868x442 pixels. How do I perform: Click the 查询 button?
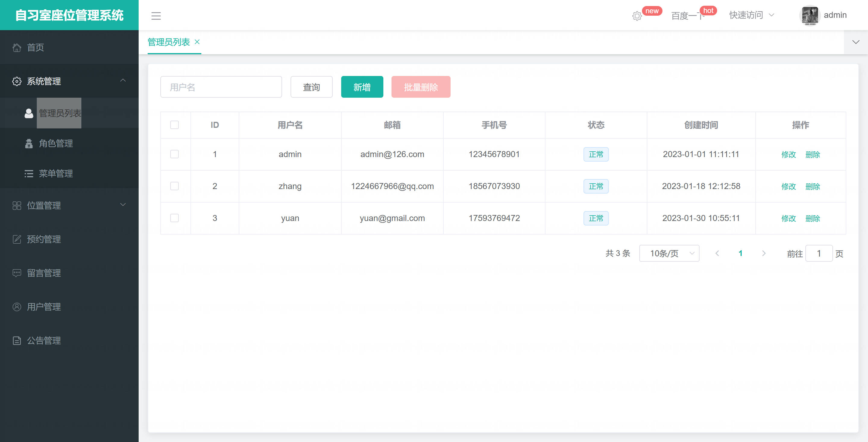[x=311, y=87]
